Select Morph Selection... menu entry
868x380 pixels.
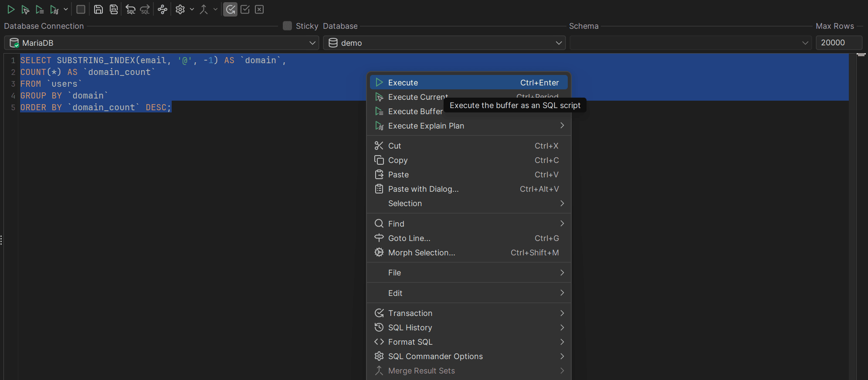point(469,252)
